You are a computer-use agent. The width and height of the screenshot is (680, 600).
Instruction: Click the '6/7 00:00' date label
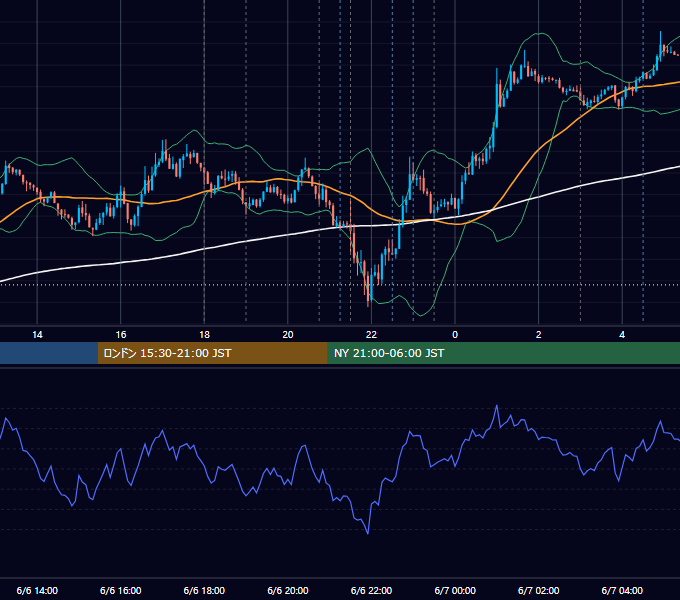[x=455, y=590]
